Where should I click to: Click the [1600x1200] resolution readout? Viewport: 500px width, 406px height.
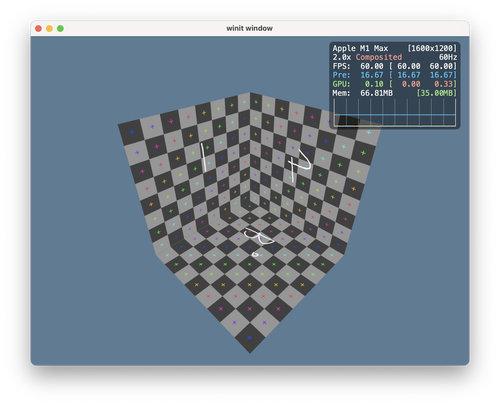(x=432, y=48)
